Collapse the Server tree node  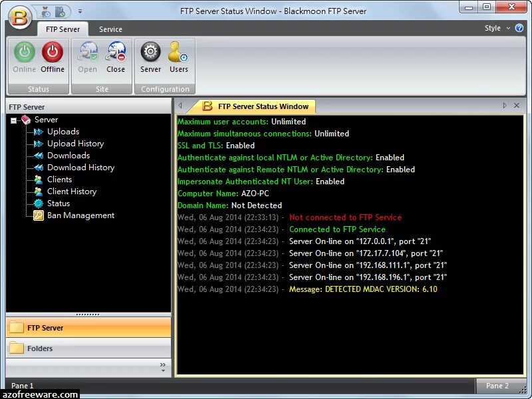[13, 120]
